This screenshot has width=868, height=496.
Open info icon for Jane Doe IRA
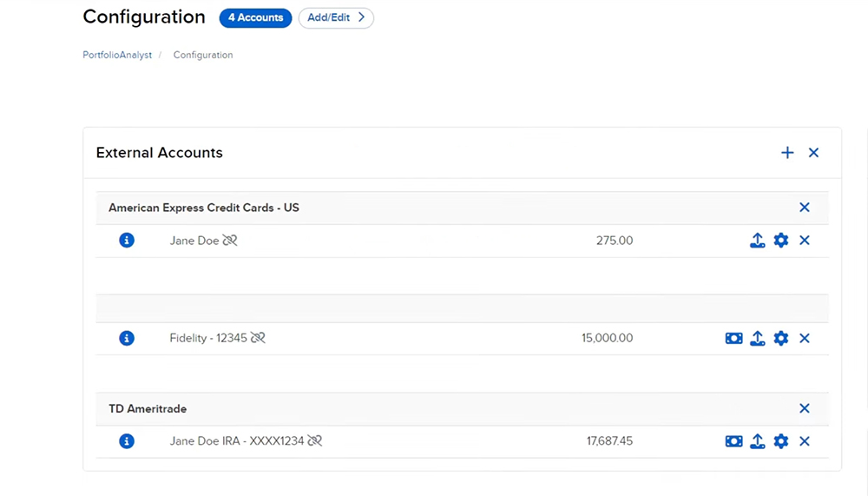127,441
